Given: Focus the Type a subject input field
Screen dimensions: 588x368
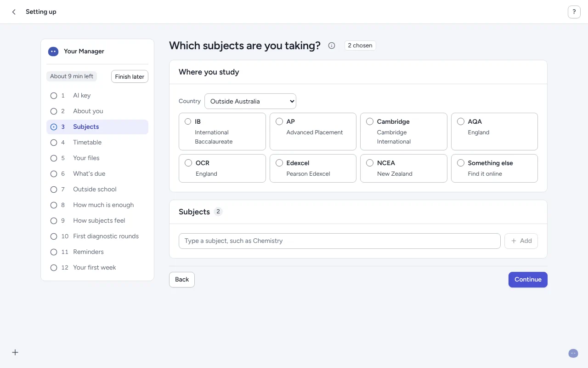Looking at the screenshot, I should click(x=339, y=241).
